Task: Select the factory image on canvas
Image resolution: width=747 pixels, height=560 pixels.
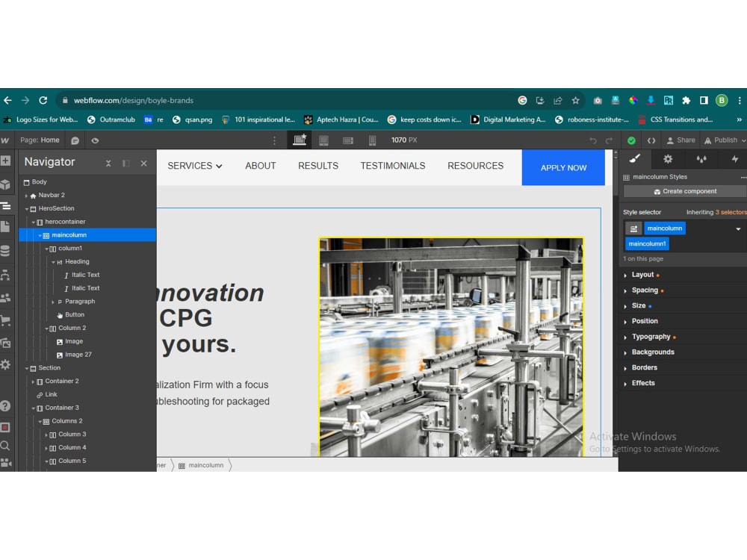Action: coord(451,347)
